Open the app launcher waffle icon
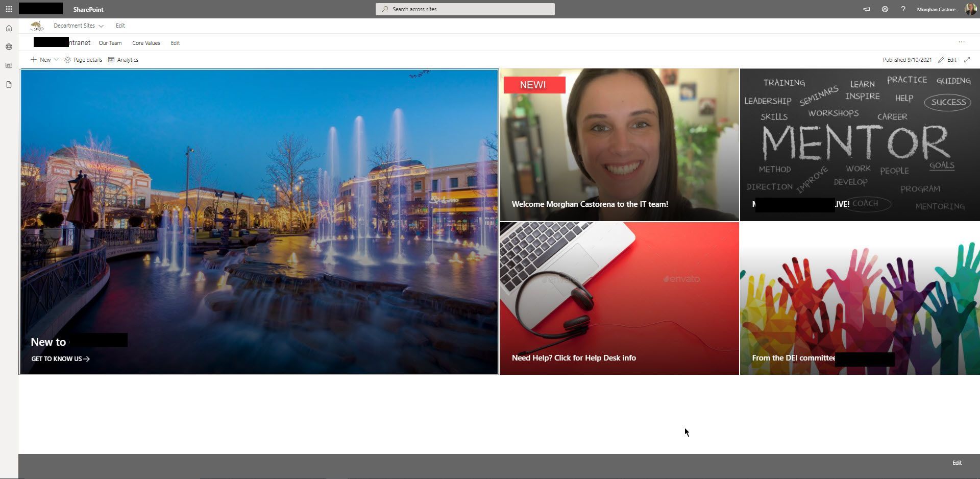The height and width of the screenshot is (479, 980). 9,9
